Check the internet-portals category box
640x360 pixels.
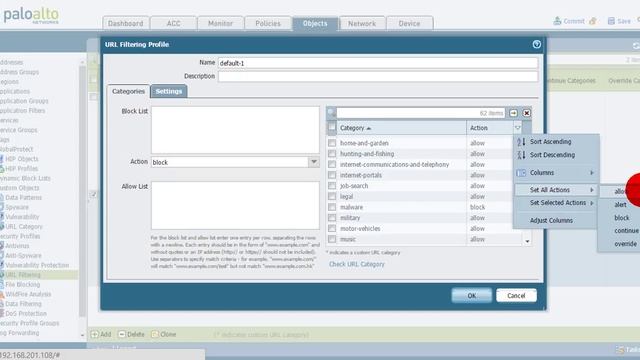tap(332, 175)
